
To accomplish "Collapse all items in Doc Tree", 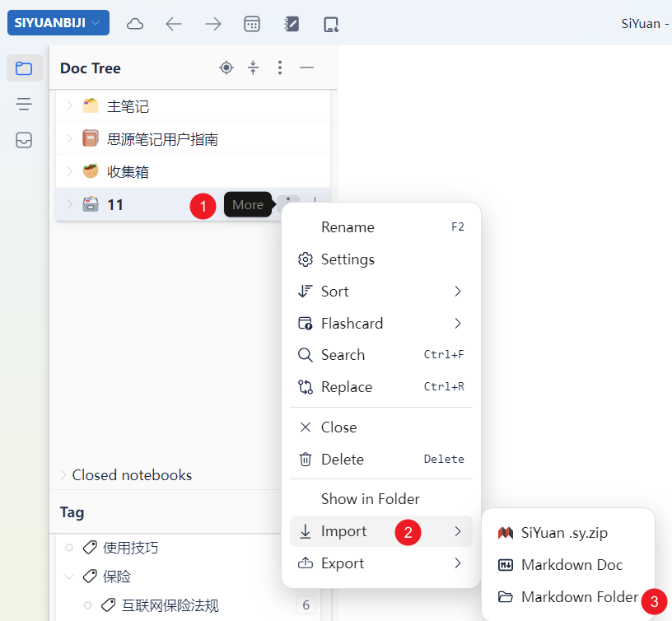I will coord(254,68).
